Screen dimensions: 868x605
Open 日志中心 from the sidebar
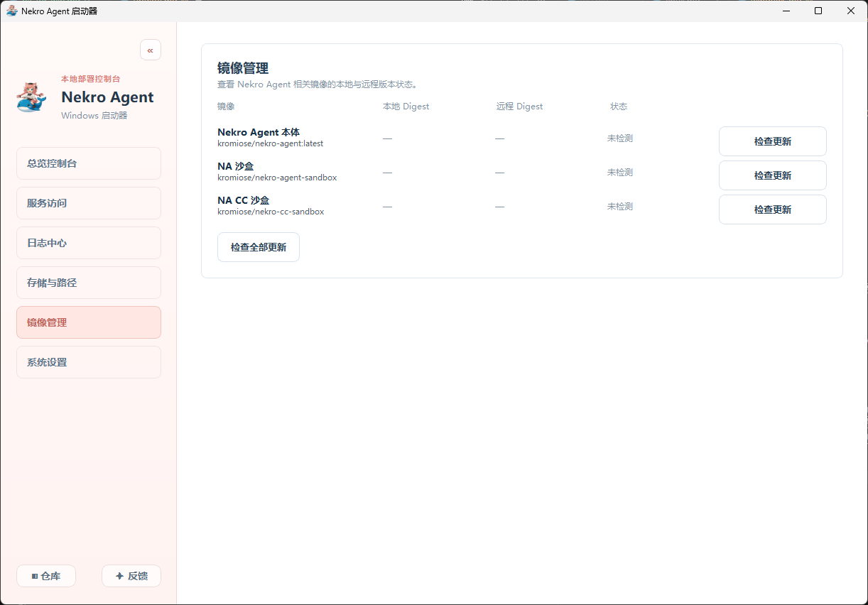tap(89, 243)
